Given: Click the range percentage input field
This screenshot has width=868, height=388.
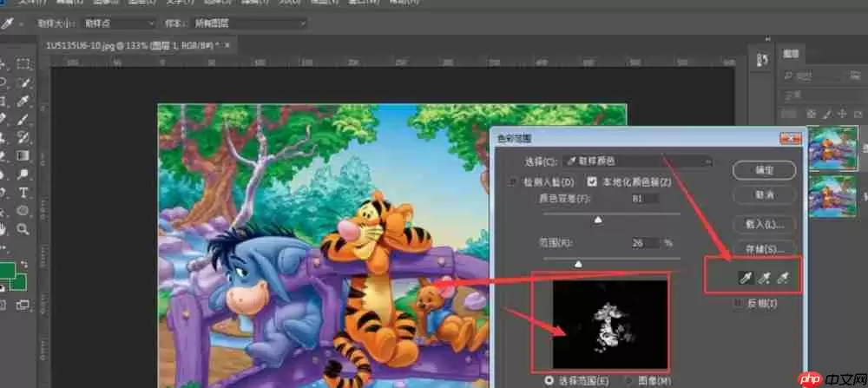Looking at the screenshot, I should click(x=645, y=242).
